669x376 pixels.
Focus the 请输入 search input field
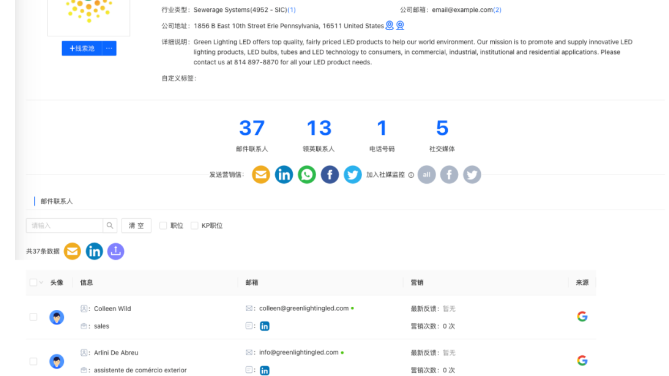coord(64,225)
